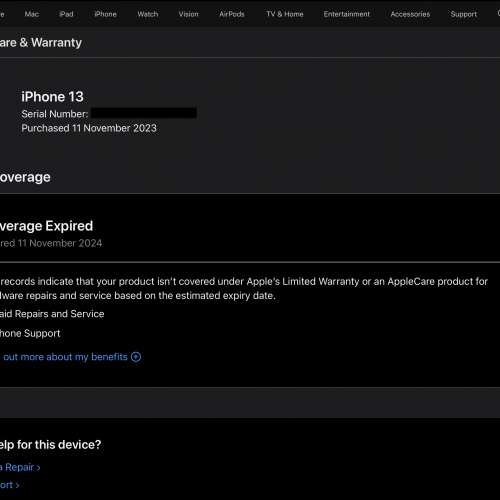Click the 'hone Support' text
Image resolution: width=500 pixels, height=500 pixels.
tap(30, 334)
